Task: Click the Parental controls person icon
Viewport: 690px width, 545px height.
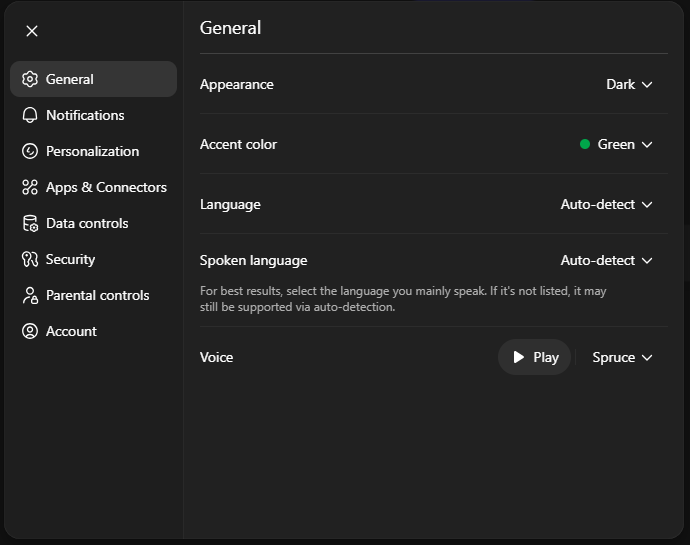Action: 30,295
